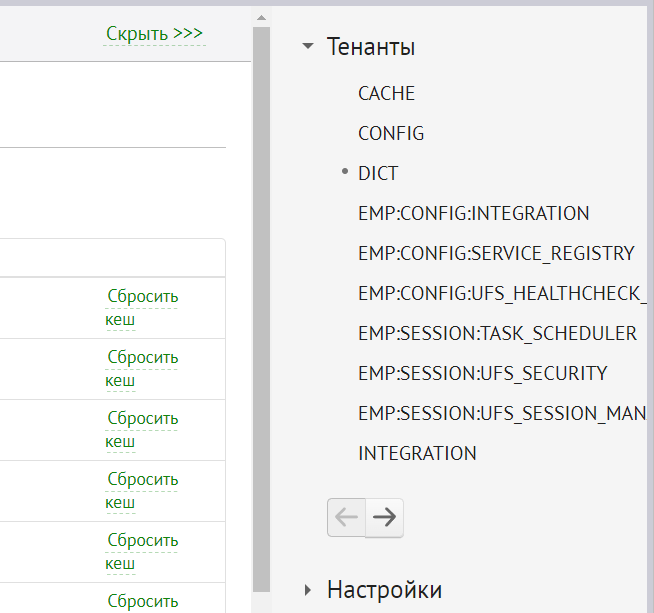Select the INTEGRATION tenant

[x=417, y=453]
